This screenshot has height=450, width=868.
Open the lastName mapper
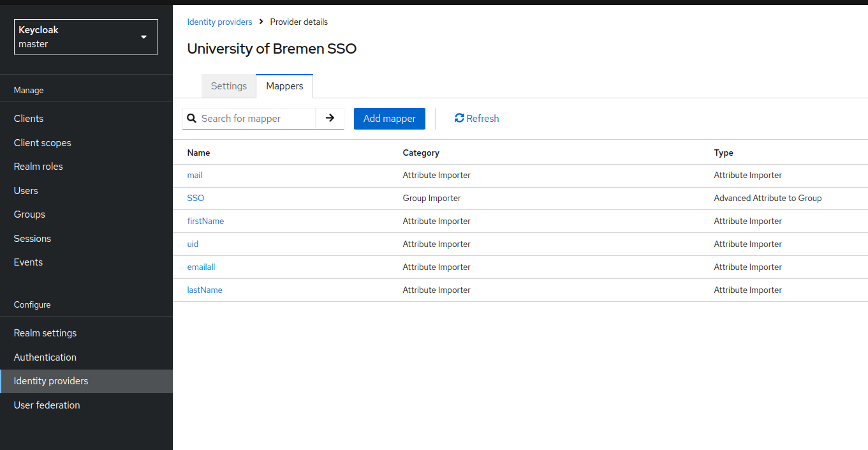pos(205,290)
